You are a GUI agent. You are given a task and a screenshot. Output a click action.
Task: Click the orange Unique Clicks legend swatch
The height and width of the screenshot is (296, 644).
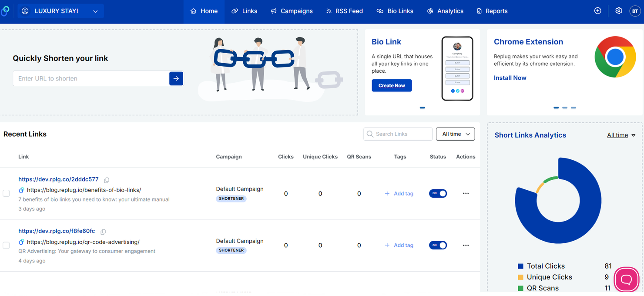tap(520, 277)
